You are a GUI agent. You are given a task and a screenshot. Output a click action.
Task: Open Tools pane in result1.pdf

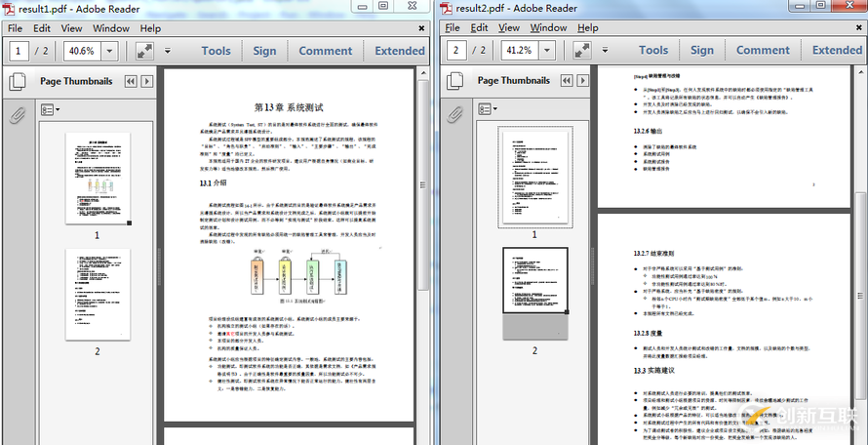(x=216, y=51)
